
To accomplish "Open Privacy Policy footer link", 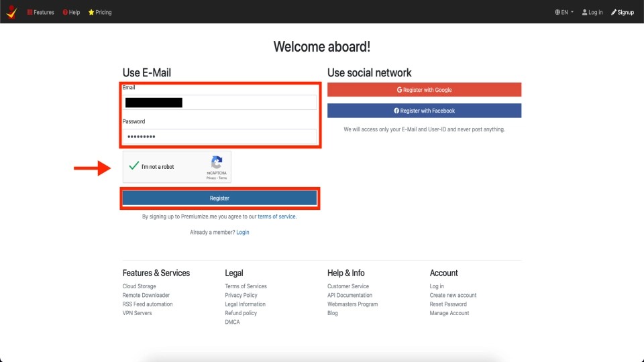I will 241,295.
